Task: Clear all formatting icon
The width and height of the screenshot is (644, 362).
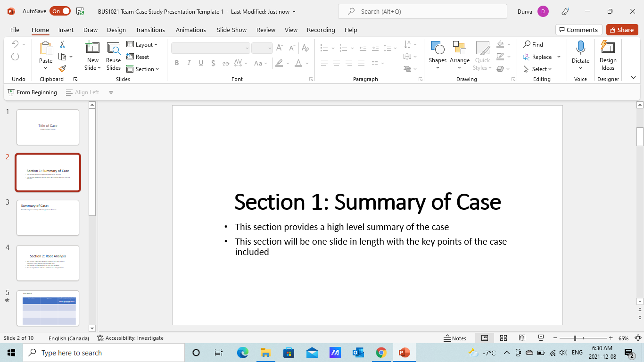Action: (x=305, y=48)
